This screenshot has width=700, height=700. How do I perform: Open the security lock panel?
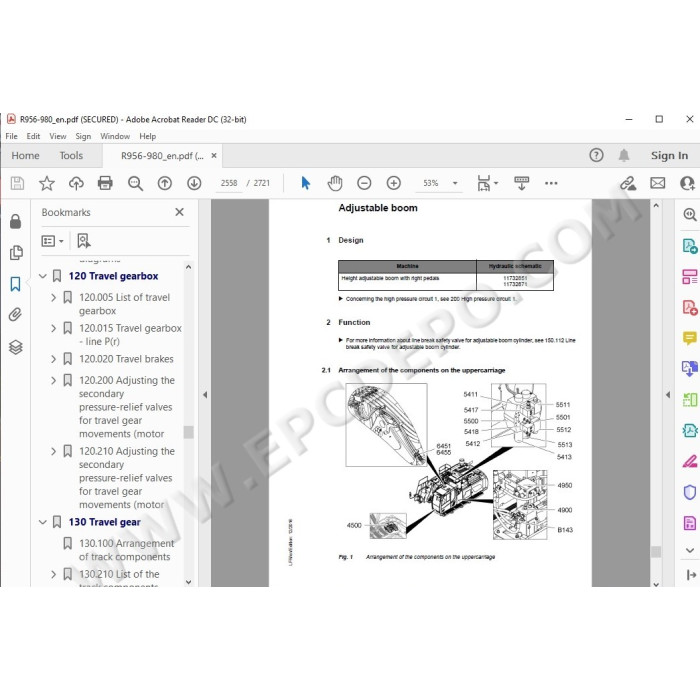pyautogui.click(x=16, y=221)
